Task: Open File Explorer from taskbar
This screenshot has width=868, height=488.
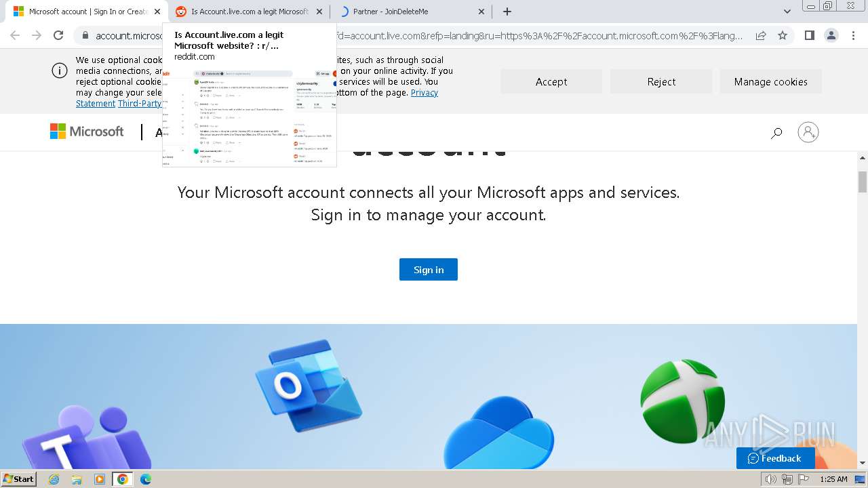Action: coord(77,479)
